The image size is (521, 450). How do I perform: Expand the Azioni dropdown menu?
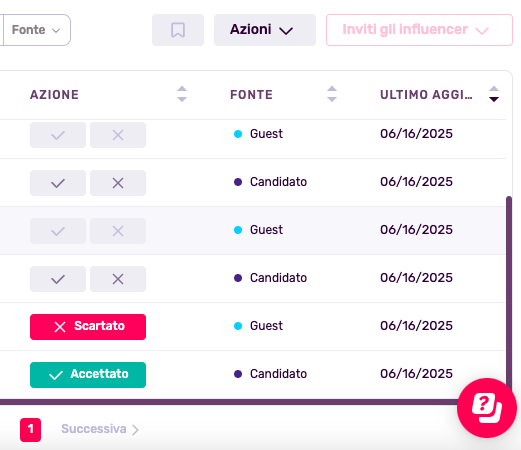pos(265,30)
